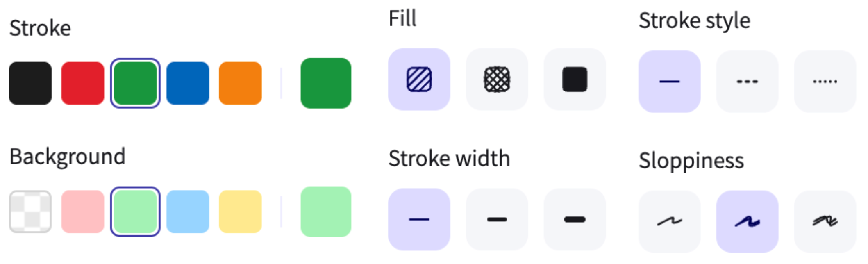This screenshot has height=264, width=868.
Task: Select the hachure fill pattern
Action: pyautogui.click(x=419, y=80)
